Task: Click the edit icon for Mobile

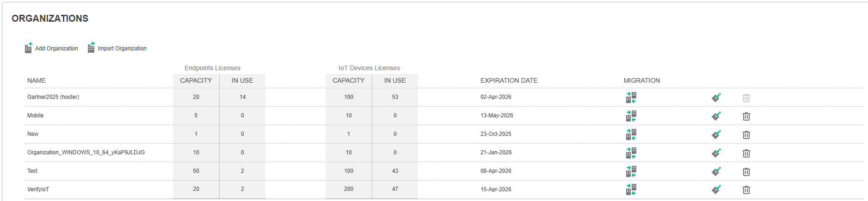Action: 716,116
